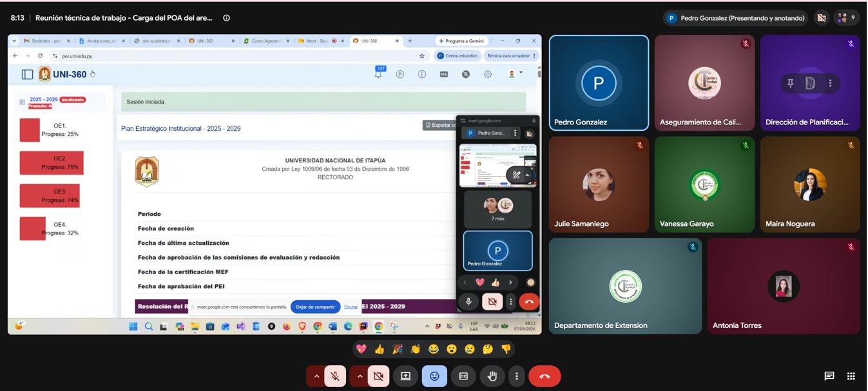Expand audio settings chevron next to mic
868x391 pixels.
(x=316, y=376)
